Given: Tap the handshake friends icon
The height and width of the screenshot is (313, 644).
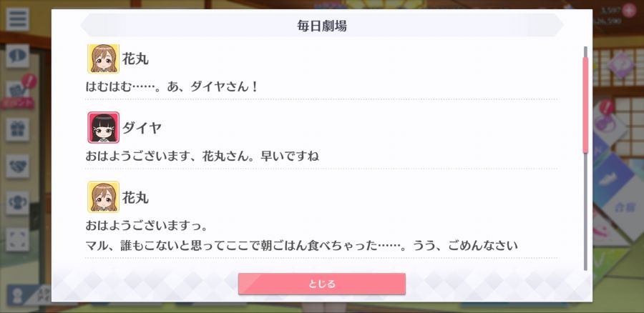Looking at the screenshot, I should [17, 166].
